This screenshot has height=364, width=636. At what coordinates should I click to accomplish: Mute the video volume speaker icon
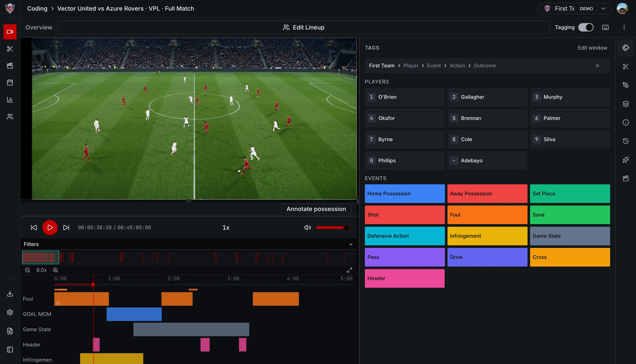point(307,228)
